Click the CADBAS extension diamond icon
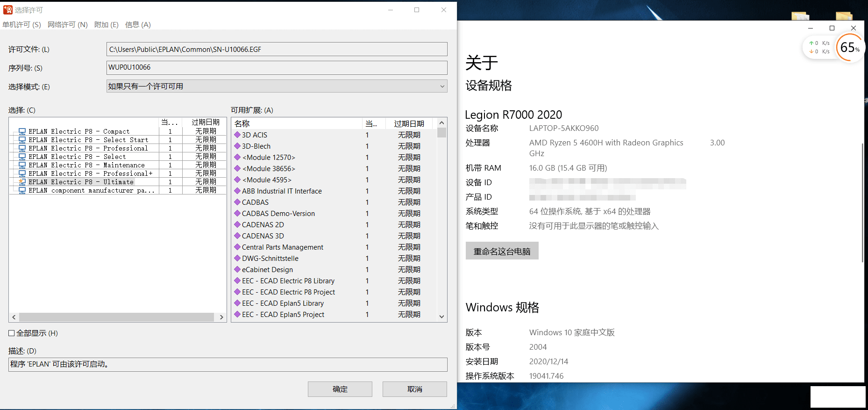 237,202
